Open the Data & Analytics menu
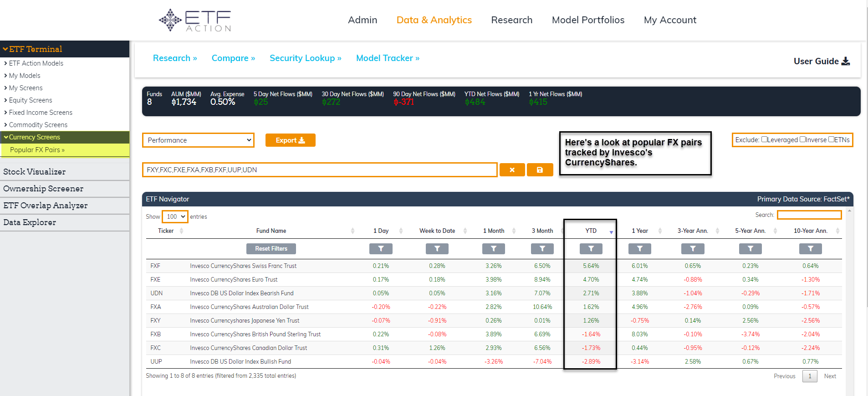The height and width of the screenshot is (396, 868). [434, 20]
